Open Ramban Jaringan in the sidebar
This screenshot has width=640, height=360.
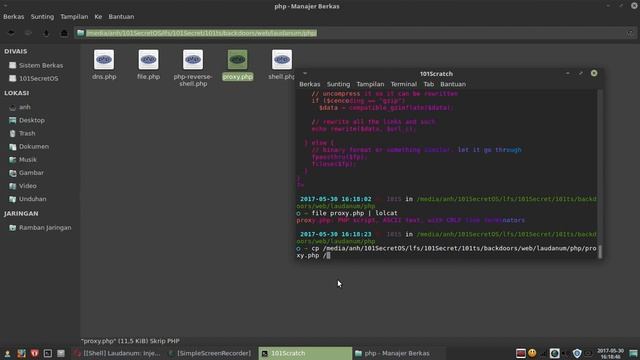tap(40, 227)
